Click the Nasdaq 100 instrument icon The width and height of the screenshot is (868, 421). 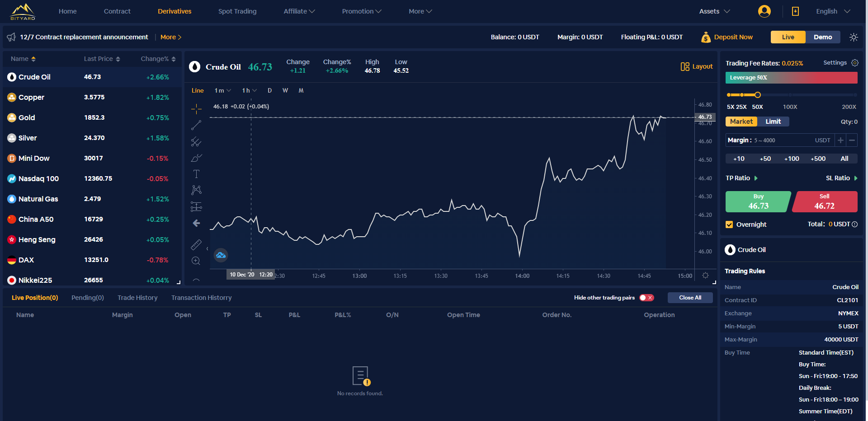[12, 178]
